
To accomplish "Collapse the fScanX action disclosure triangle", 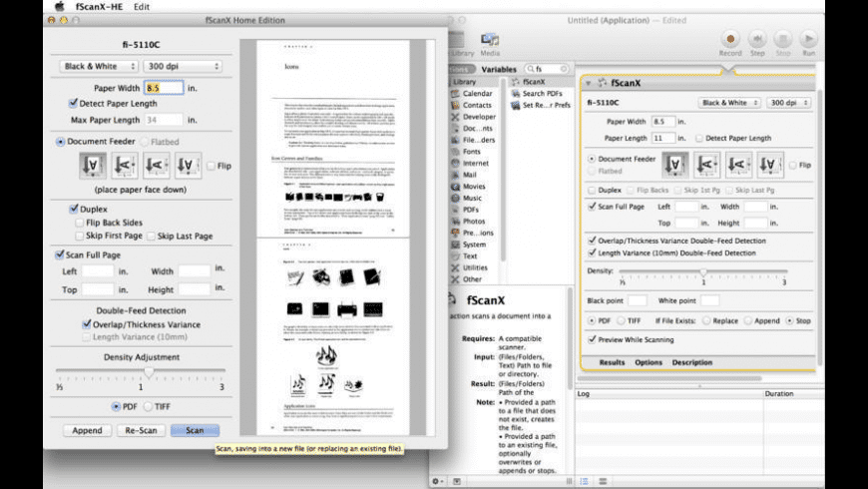I will 590,83.
